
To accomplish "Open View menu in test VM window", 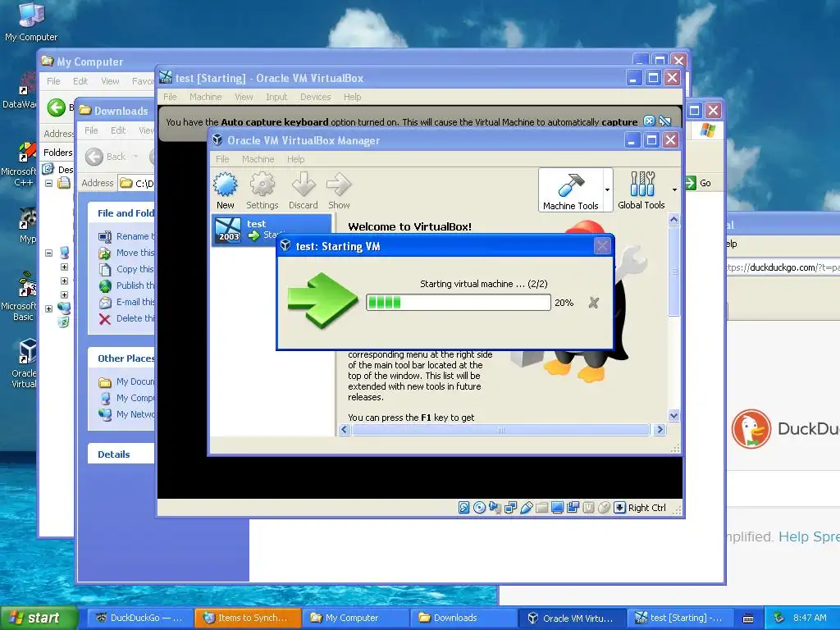I will click(244, 97).
